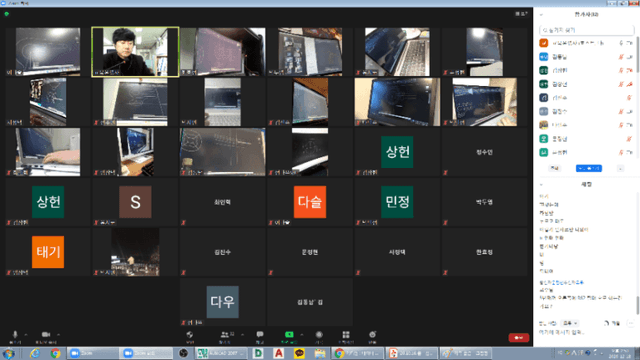Image resolution: width=640 pixels, height=360 pixels.
Task: Click the green encryption shield icon
Action: 7,14
